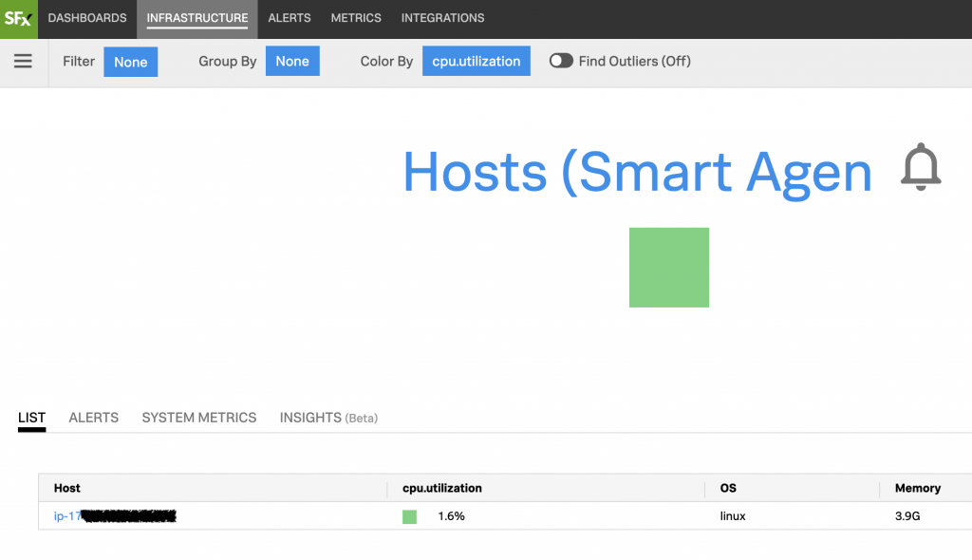Open the INSIGHTS (Beta) tab
Viewport: 972px width, 560px height.
[x=328, y=418]
